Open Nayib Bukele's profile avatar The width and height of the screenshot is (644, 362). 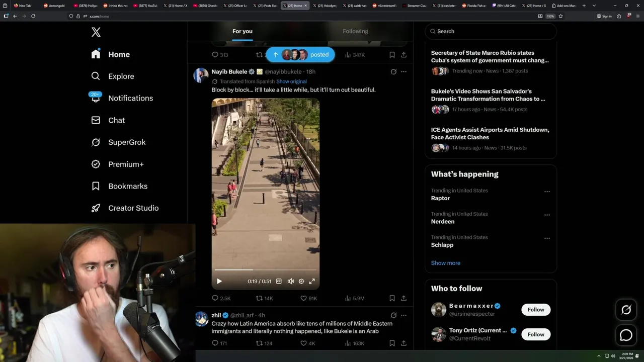coord(201,75)
